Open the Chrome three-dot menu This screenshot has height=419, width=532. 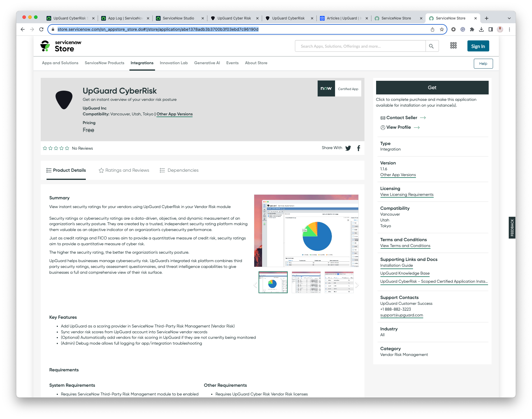[509, 29]
